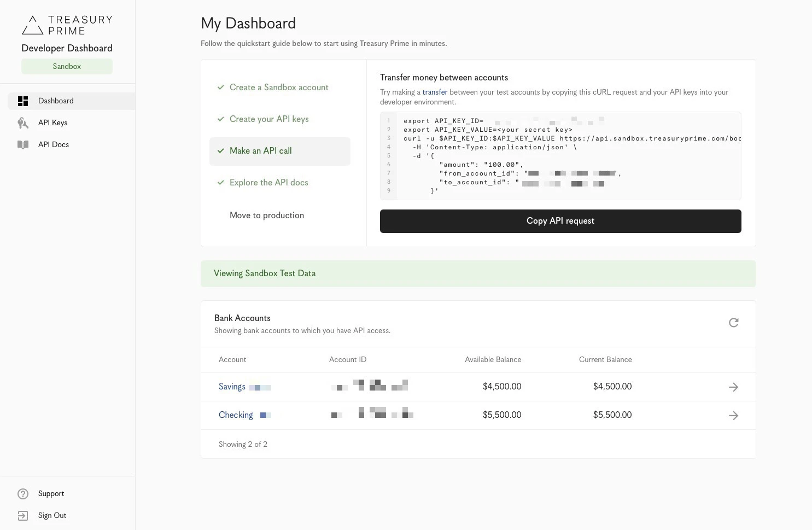Screen dimensions: 812x530
Task: Click the Treasury Prime logo
Action: click(x=67, y=24)
